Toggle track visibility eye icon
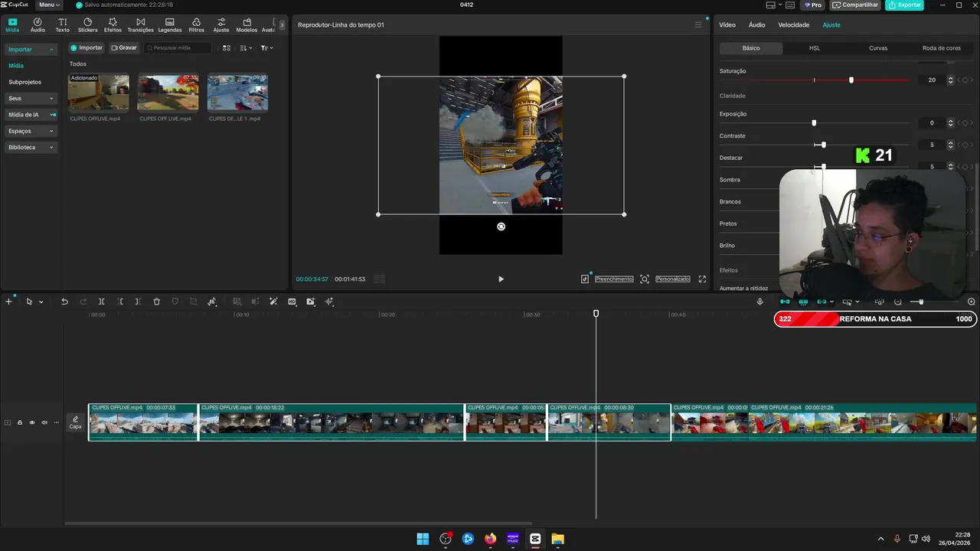The width and height of the screenshot is (980, 551). [32, 422]
